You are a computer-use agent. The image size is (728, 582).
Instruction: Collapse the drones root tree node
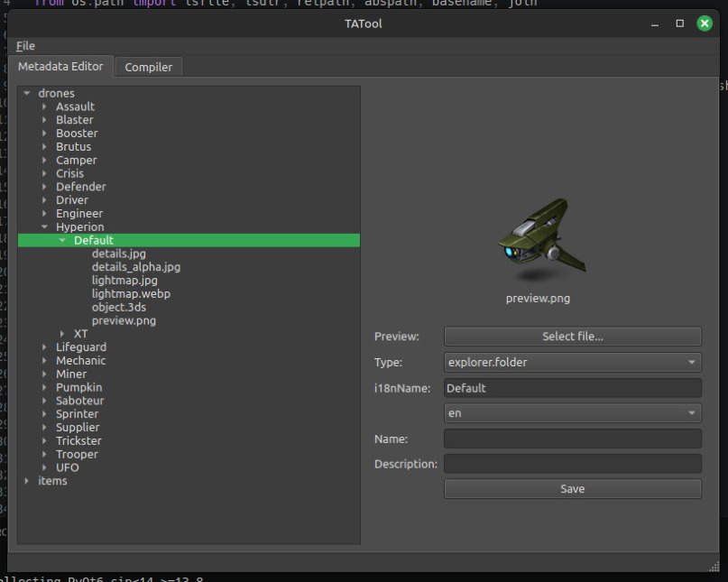click(27, 93)
